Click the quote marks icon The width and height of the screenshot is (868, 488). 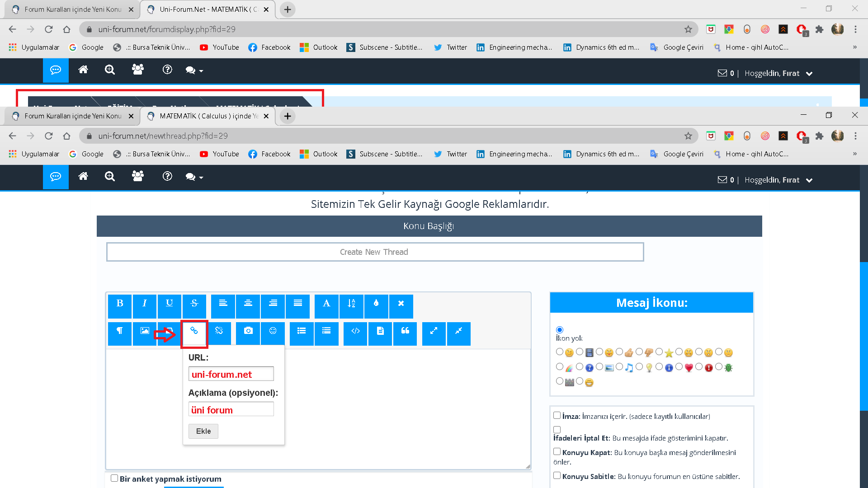(x=405, y=333)
